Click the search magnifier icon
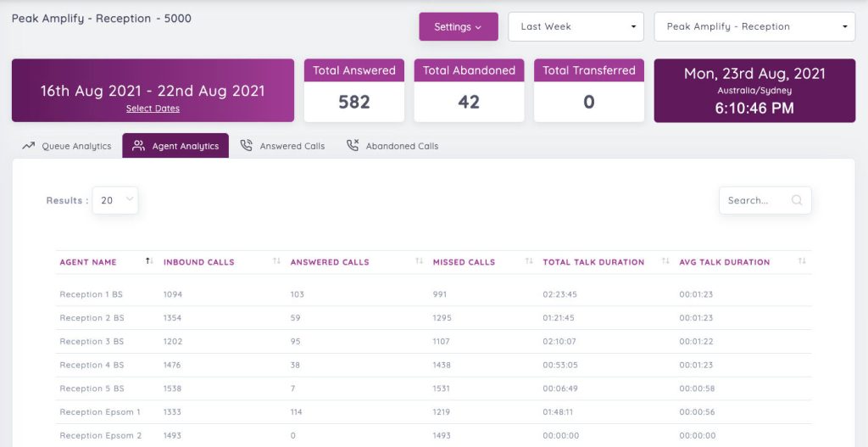The image size is (868, 447). tap(796, 201)
